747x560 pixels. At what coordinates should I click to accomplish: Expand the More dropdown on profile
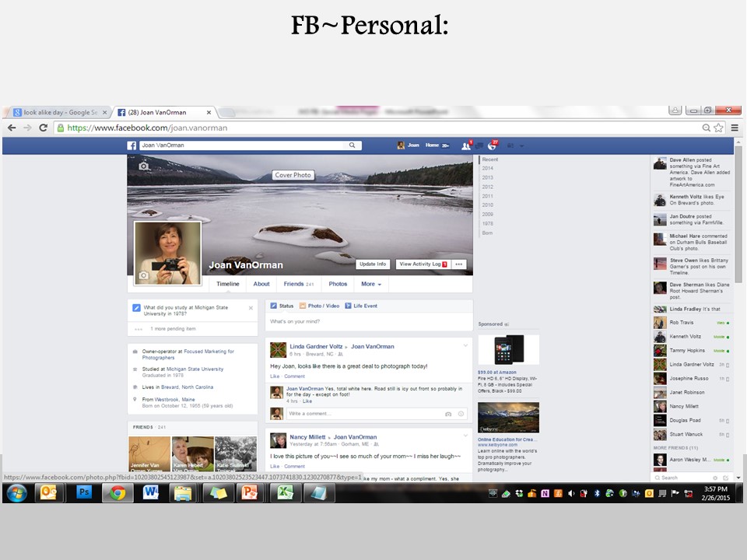(371, 284)
